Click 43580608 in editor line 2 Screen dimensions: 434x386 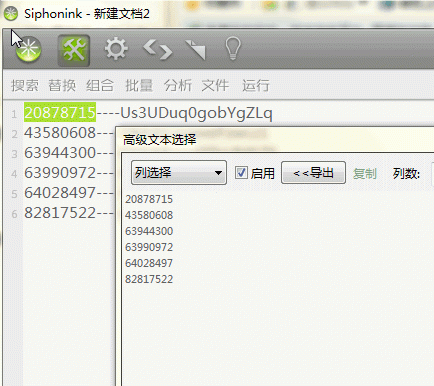pos(60,133)
